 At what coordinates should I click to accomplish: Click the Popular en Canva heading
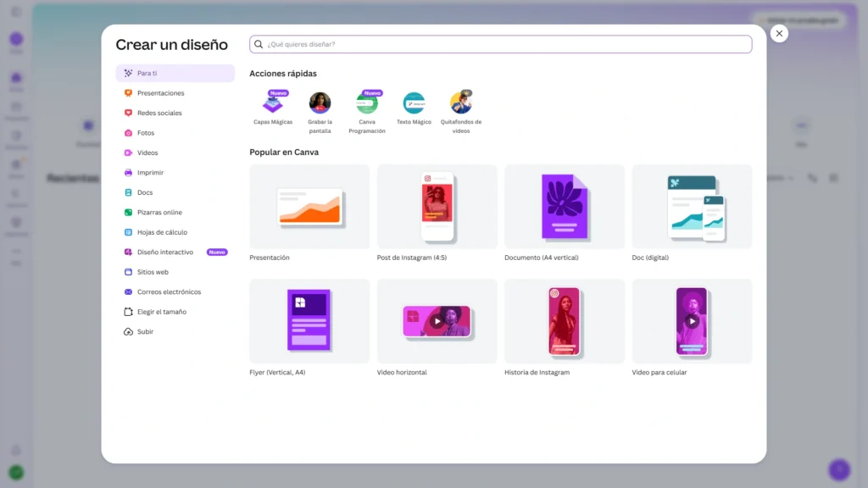click(284, 152)
